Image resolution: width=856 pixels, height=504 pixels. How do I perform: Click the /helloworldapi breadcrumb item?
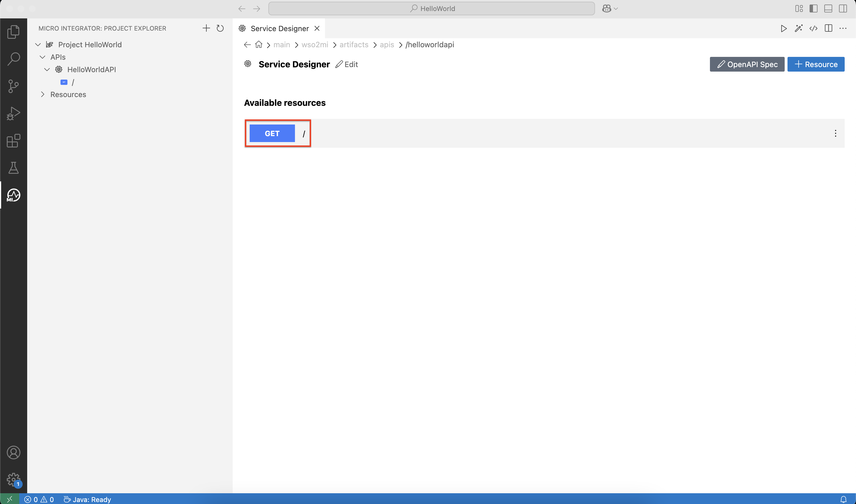430,45
